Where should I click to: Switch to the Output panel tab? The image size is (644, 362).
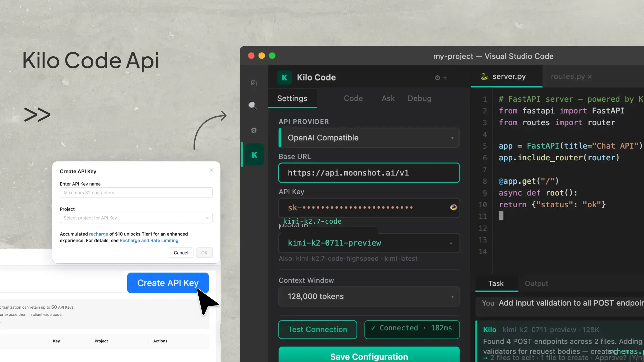pos(536,283)
